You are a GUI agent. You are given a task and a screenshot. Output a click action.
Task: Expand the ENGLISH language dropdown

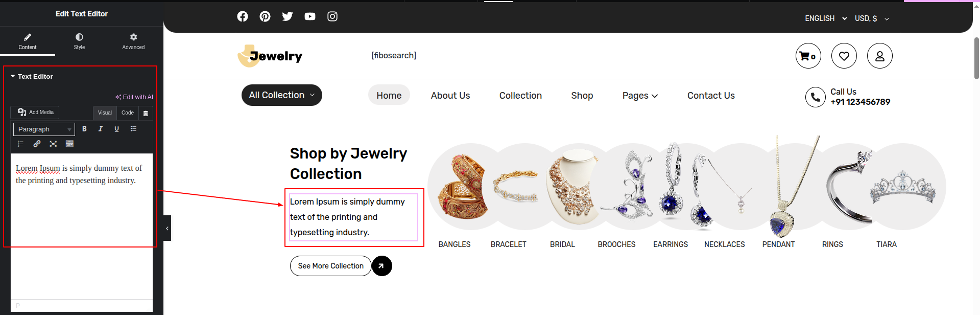[826, 18]
